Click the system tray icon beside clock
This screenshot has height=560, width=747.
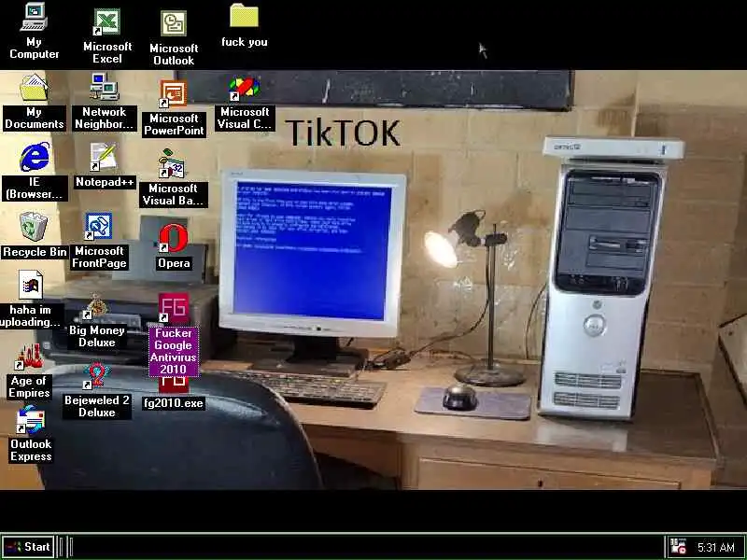tap(678, 547)
